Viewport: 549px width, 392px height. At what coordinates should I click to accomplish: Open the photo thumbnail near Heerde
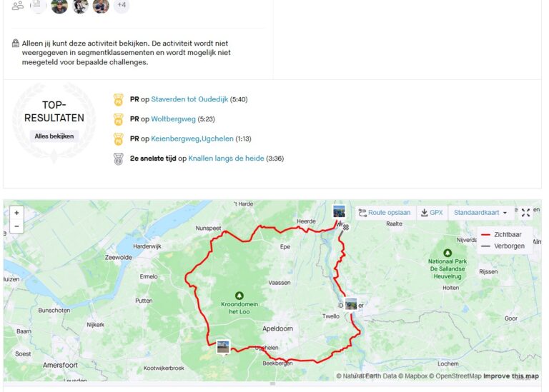tap(339, 211)
